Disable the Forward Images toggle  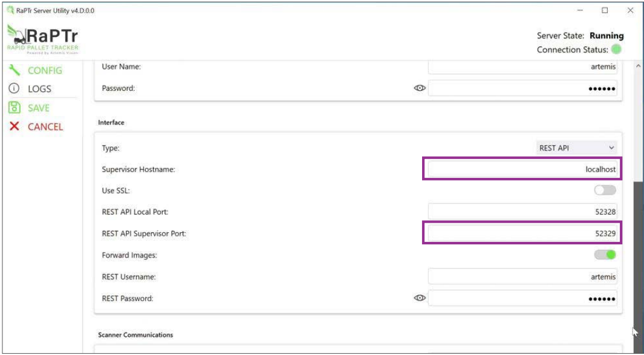click(x=605, y=255)
